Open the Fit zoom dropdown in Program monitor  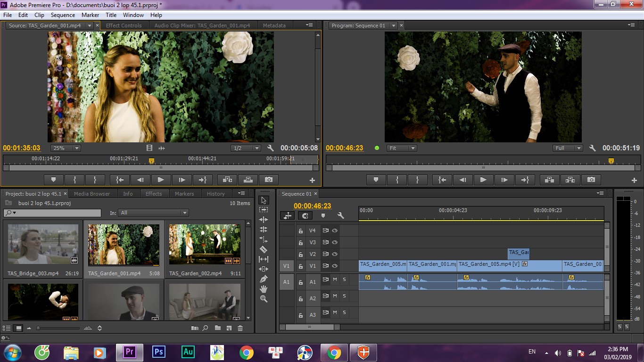[x=402, y=148]
